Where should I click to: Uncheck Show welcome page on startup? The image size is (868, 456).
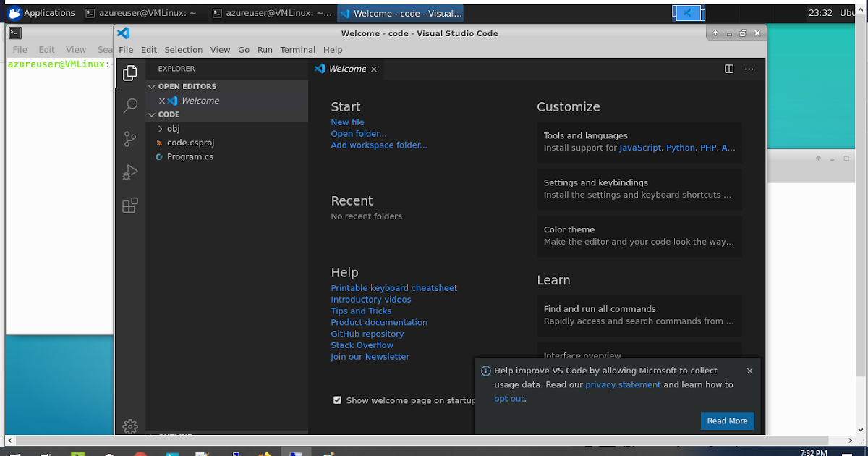337,400
